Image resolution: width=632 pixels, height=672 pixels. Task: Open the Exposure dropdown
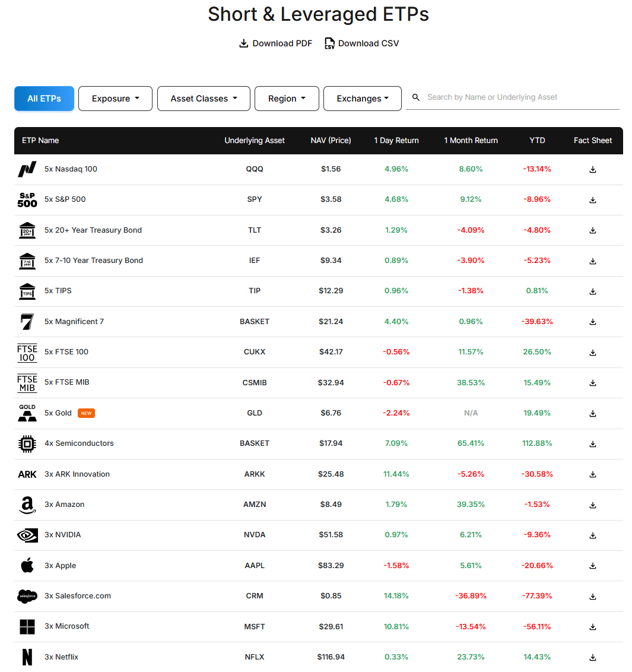(x=115, y=98)
